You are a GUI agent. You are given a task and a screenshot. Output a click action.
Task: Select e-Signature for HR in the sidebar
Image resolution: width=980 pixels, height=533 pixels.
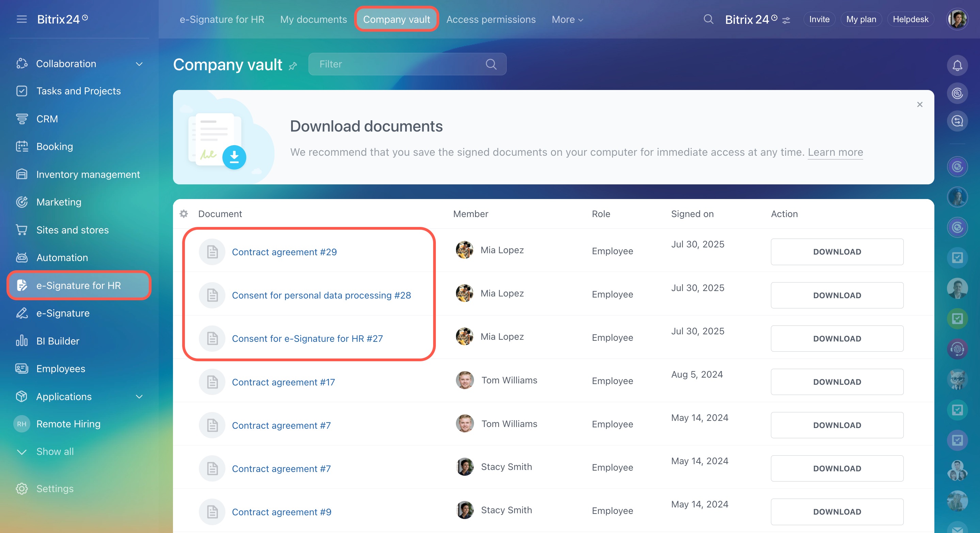click(79, 286)
